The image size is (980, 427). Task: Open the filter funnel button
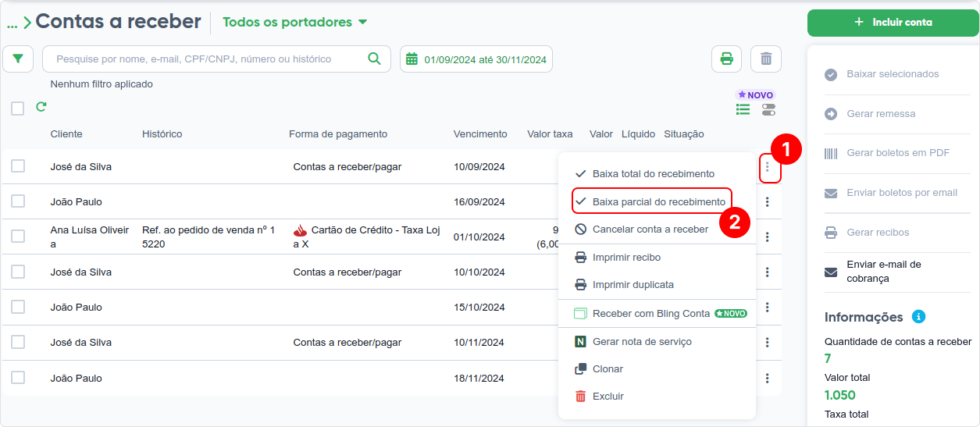click(18, 59)
